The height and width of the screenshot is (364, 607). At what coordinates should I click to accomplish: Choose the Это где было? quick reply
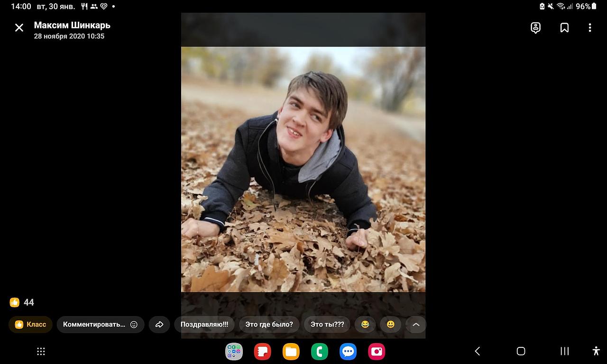269,325
